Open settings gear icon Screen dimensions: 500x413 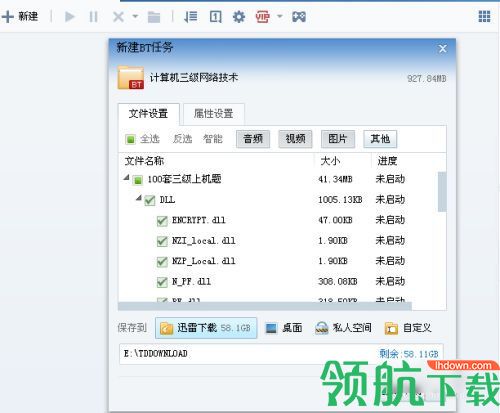[x=239, y=16]
